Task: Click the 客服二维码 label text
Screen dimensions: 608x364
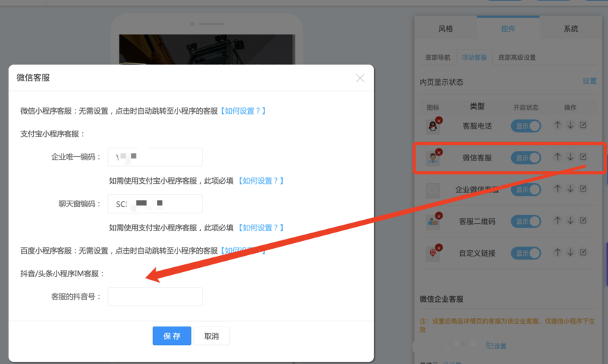Action: tap(477, 221)
